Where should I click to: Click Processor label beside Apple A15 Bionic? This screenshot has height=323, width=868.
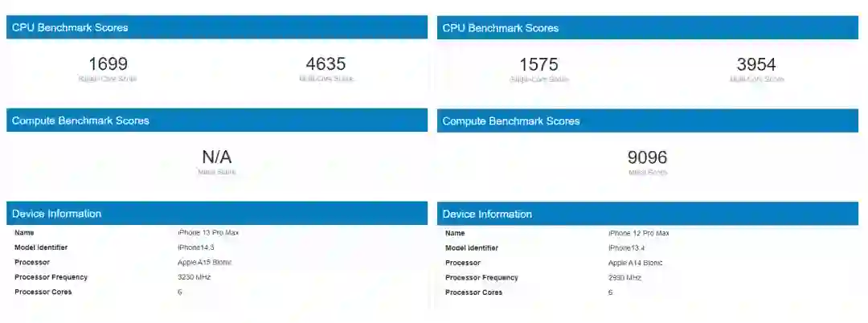32,262
